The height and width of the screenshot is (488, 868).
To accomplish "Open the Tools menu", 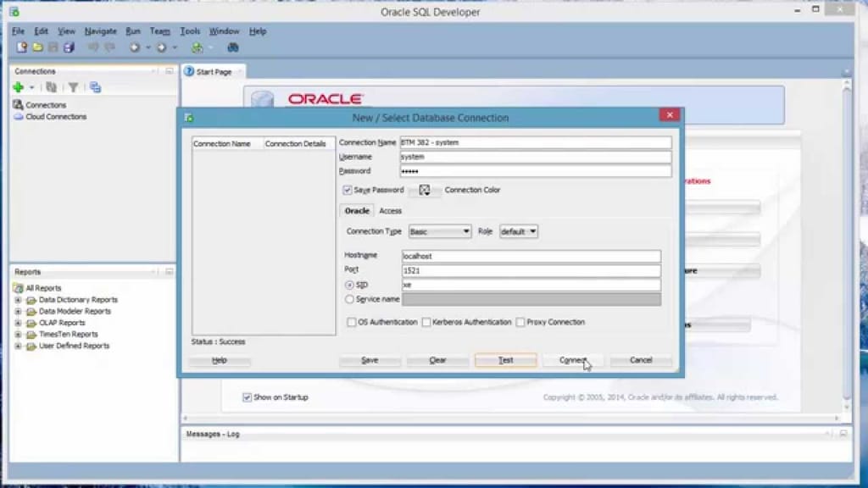I will pos(189,30).
